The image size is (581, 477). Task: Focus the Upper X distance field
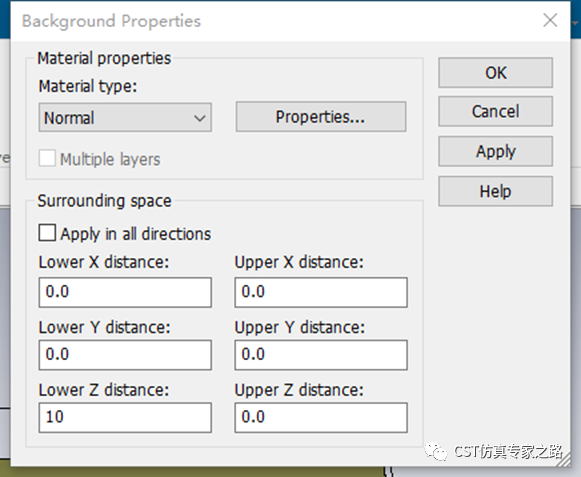[321, 292]
